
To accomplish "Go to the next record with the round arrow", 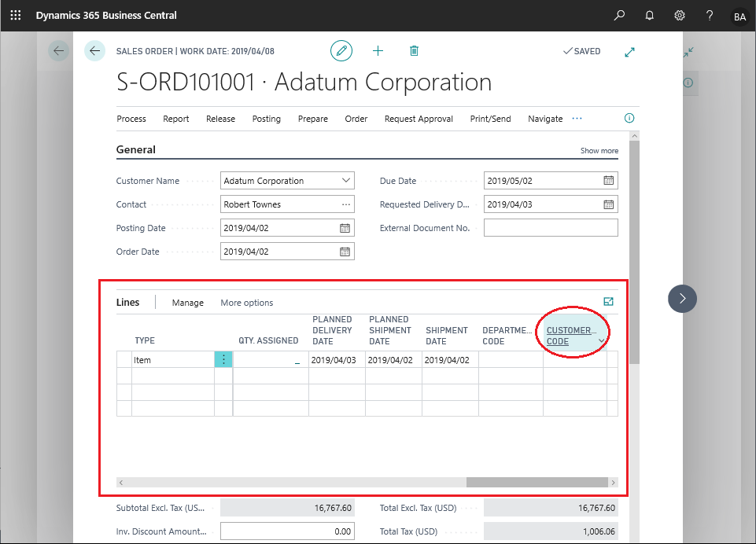I will point(682,299).
